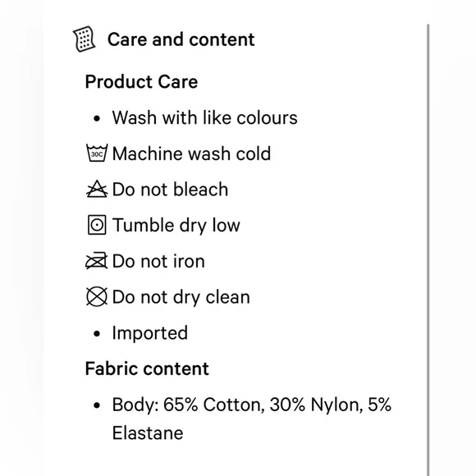
Task: Click the Do not dry clean text
Action: [181, 297]
